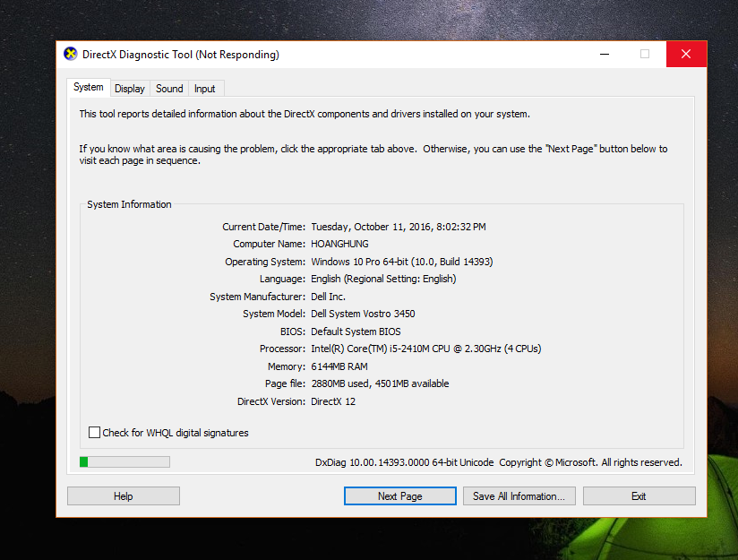Click the 'Intel(R) Core(TM) i5-2410M' processor text
Viewport: 738px width, 560px height.
426,349
